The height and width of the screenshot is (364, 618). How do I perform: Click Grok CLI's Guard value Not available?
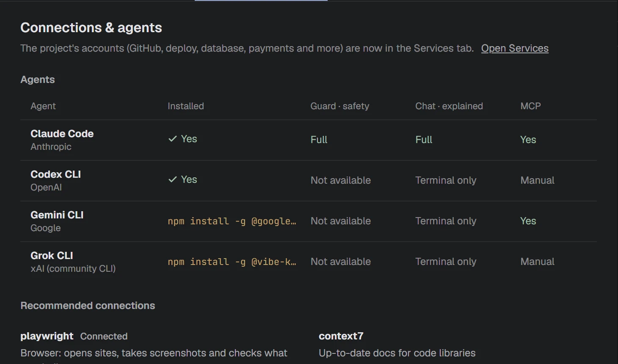tap(341, 262)
